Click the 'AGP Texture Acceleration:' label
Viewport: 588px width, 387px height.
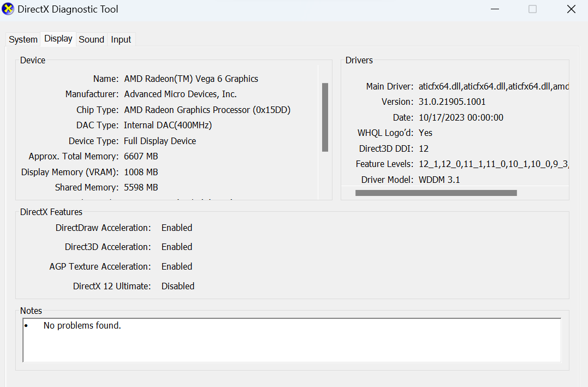click(100, 266)
